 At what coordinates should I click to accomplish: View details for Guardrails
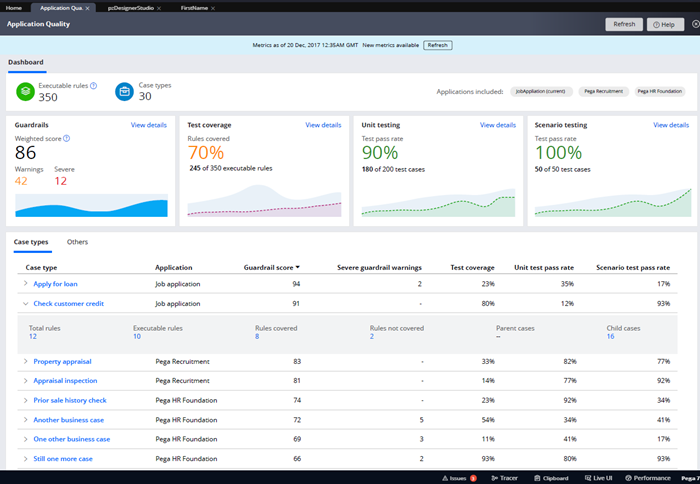(149, 125)
